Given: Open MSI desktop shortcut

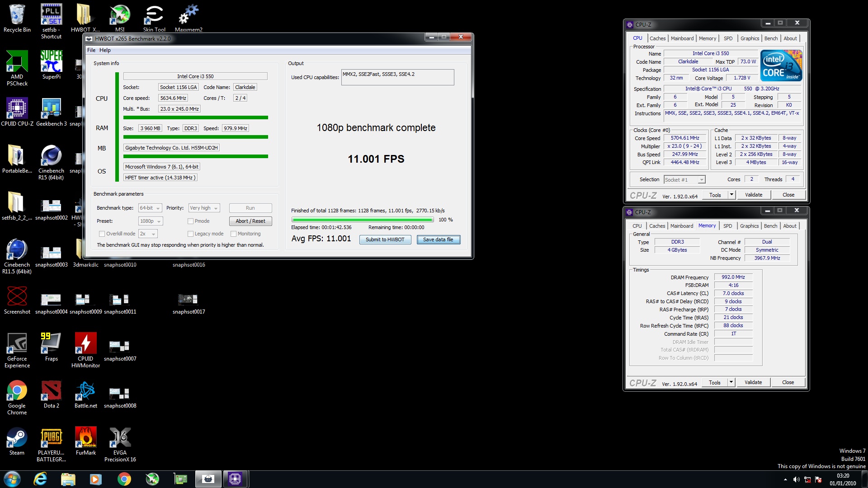Looking at the screenshot, I should pyautogui.click(x=120, y=18).
